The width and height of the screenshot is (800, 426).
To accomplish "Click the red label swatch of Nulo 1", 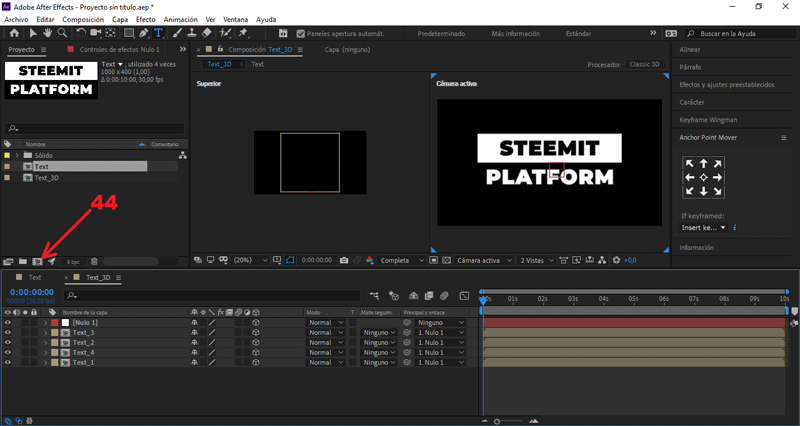I will pyautogui.click(x=54, y=323).
